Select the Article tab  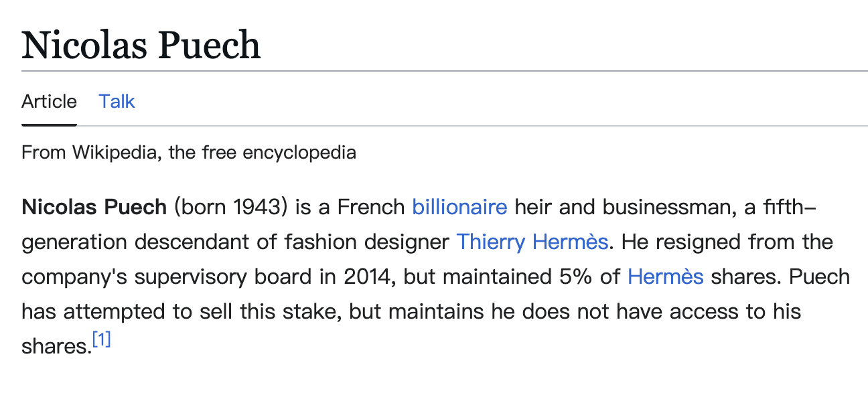[49, 102]
